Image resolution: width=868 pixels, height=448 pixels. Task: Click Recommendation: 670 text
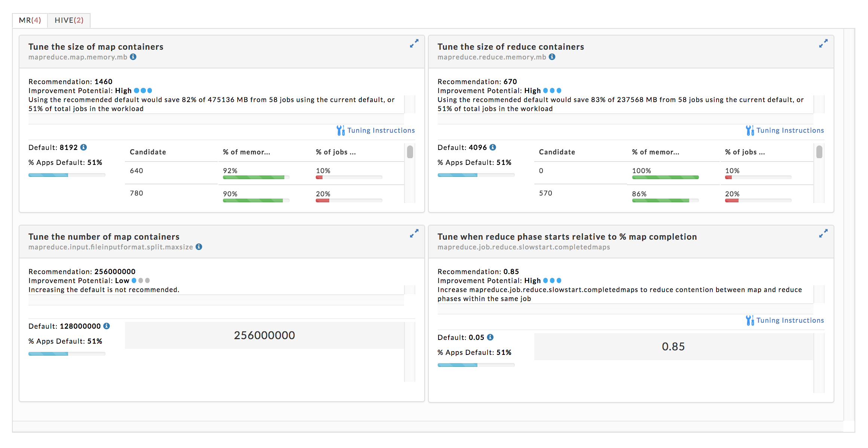click(477, 82)
